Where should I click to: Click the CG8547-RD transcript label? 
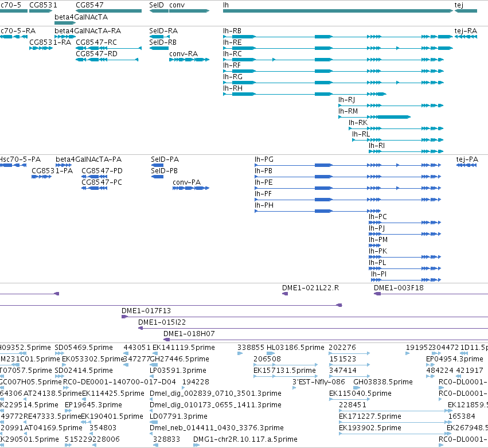click(x=96, y=54)
